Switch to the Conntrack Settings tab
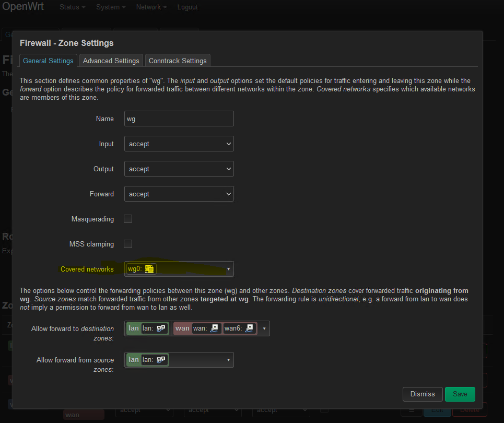The width and height of the screenshot is (504, 423). tap(178, 61)
